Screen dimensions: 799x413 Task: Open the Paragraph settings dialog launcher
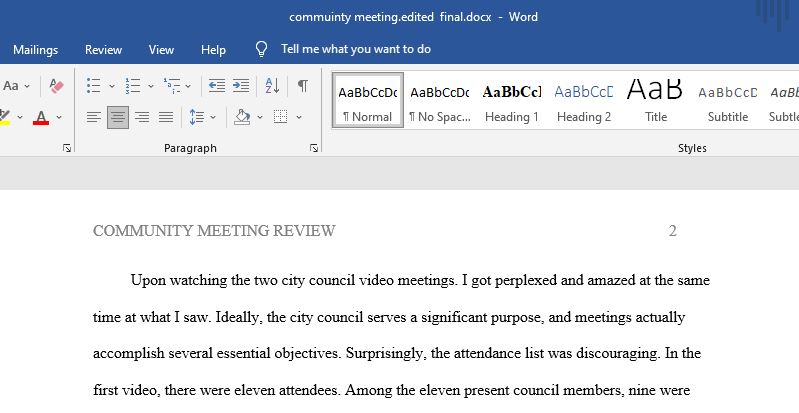314,148
